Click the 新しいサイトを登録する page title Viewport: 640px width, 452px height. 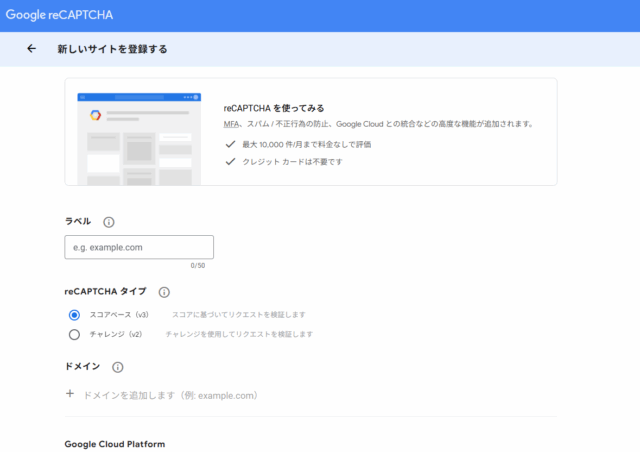point(112,48)
